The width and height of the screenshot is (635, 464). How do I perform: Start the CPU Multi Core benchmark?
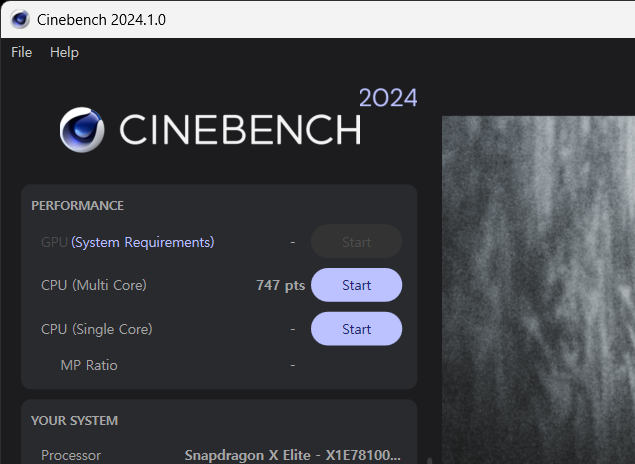click(356, 285)
